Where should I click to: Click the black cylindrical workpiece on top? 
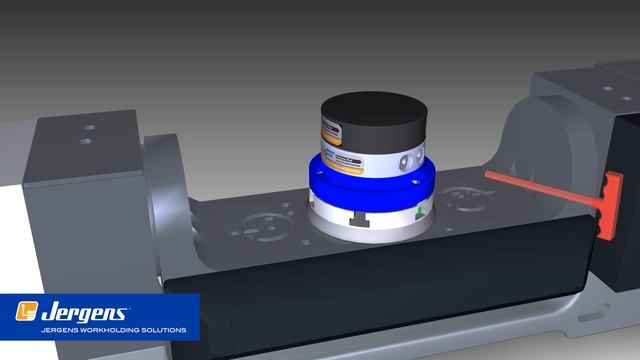[375, 122]
